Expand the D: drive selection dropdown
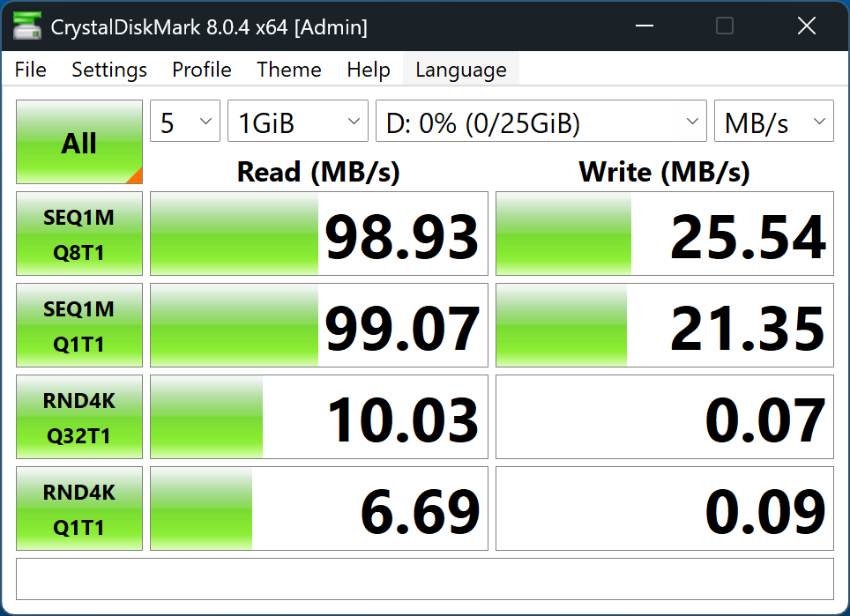 pyautogui.click(x=541, y=121)
